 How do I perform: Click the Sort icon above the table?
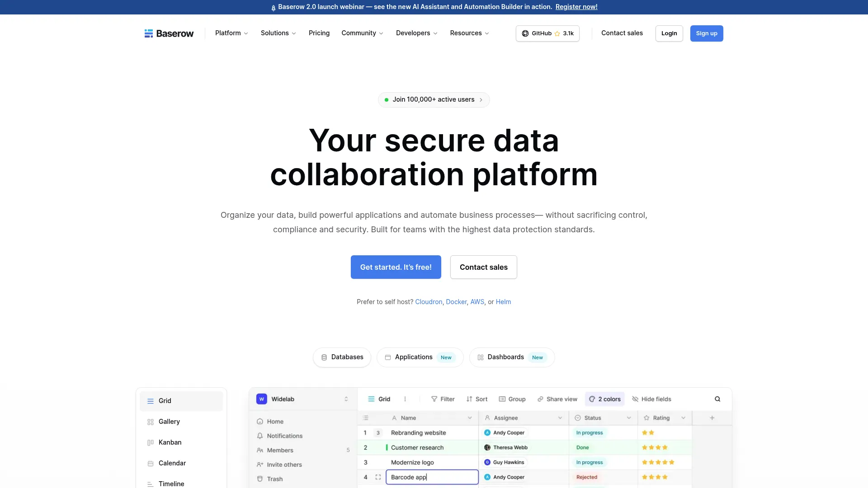click(469, 399)
